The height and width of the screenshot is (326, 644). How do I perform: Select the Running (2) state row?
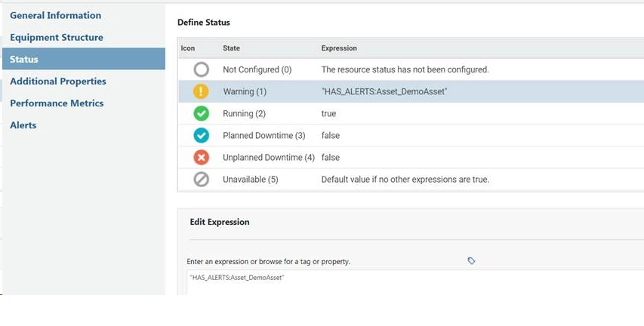coord(244,113)
